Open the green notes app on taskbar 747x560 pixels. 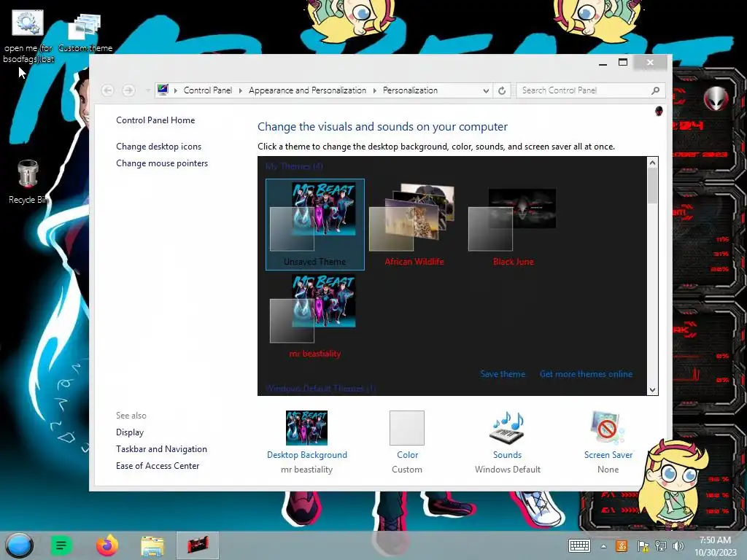[61, 545]
